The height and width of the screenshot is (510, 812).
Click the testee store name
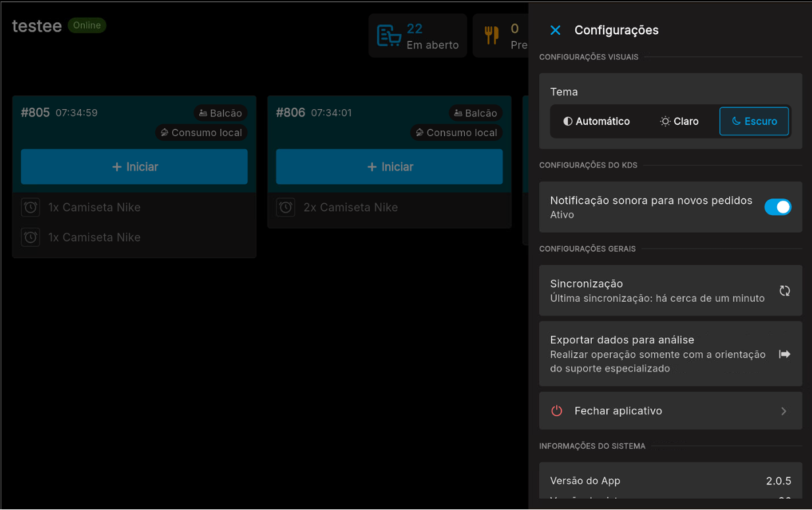coord(37,26)
